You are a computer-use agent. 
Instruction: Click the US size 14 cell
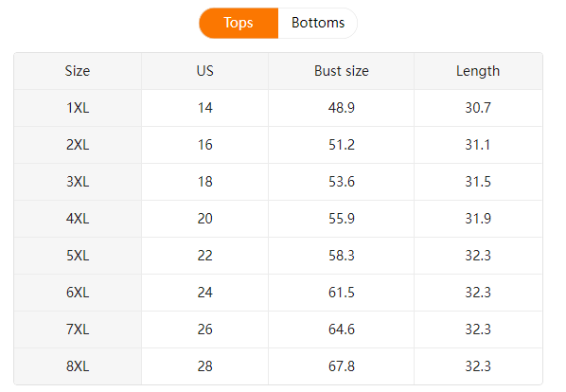(205, 108)
